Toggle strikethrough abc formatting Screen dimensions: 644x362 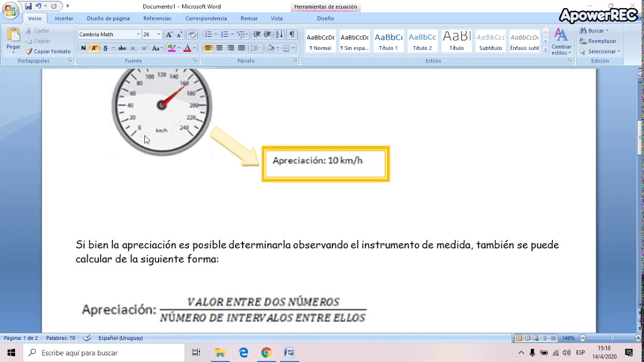(x=122, y=48)
